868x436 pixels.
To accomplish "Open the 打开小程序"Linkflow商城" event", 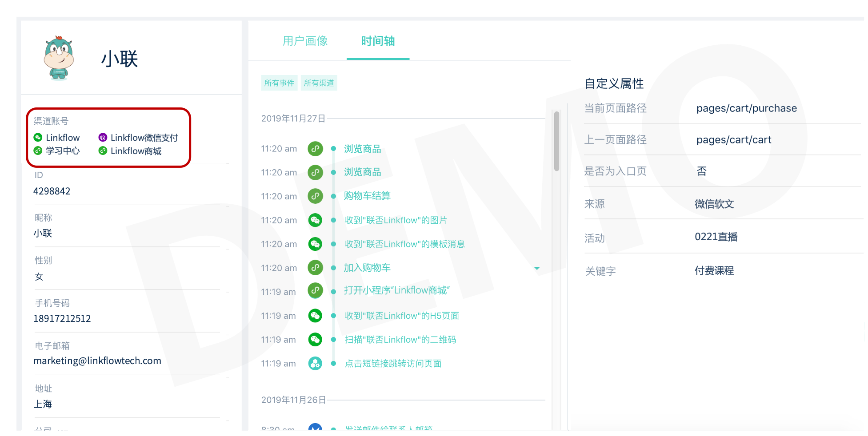I will tap(397, 290).
